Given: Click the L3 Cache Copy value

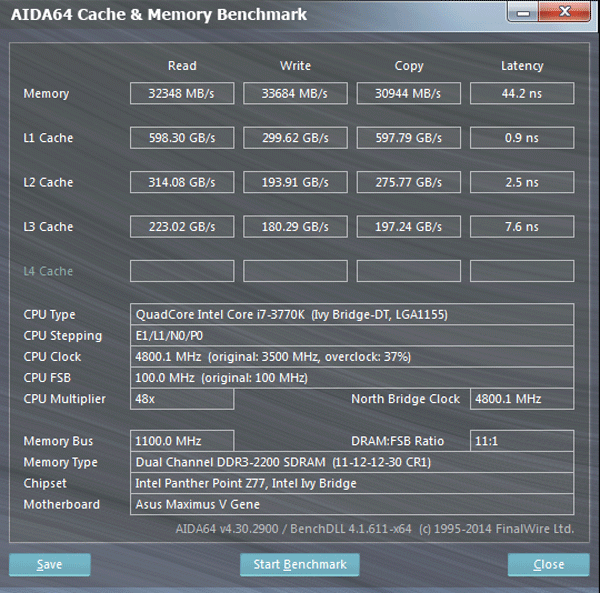Looking at the screenshot, I should click(x=408, y=227).
